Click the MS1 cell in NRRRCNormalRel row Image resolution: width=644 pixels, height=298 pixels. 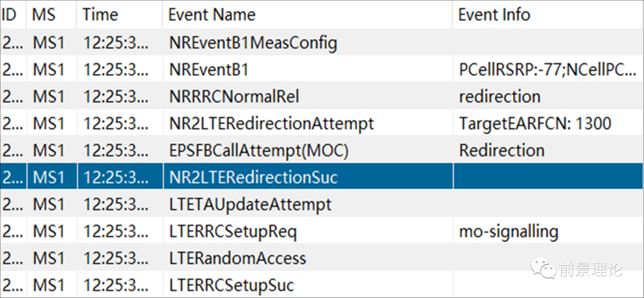pos(49,97)
